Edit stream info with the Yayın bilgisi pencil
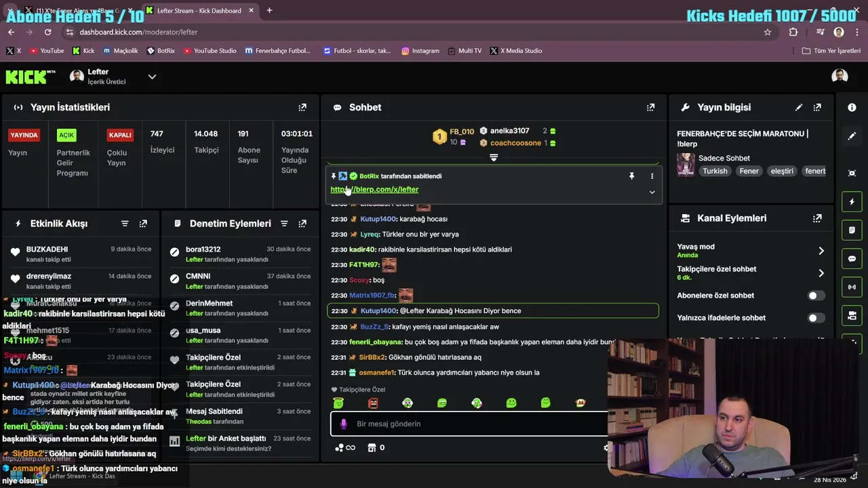Image resolution: width=868 pixels, height=488 pixels. coord(799,107)
